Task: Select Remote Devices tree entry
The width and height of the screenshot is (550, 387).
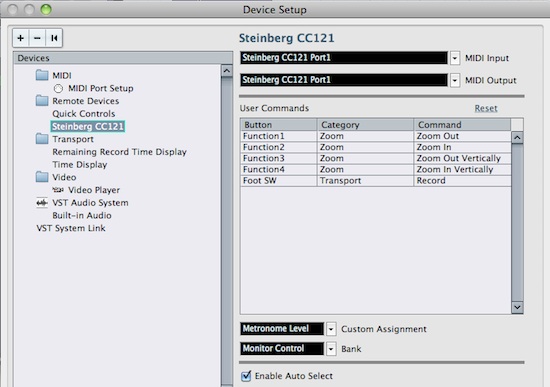Action: point(86,101)
